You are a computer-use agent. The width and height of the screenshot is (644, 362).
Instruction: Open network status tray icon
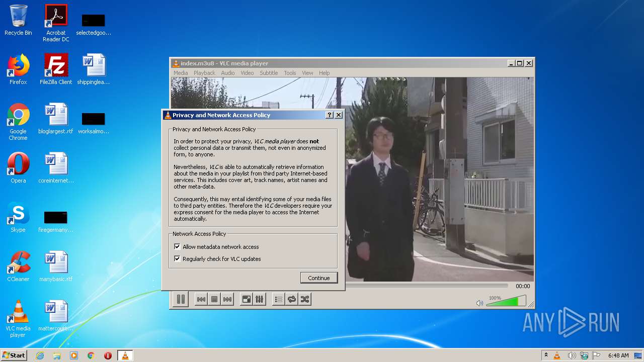click(x=584, y=355)
